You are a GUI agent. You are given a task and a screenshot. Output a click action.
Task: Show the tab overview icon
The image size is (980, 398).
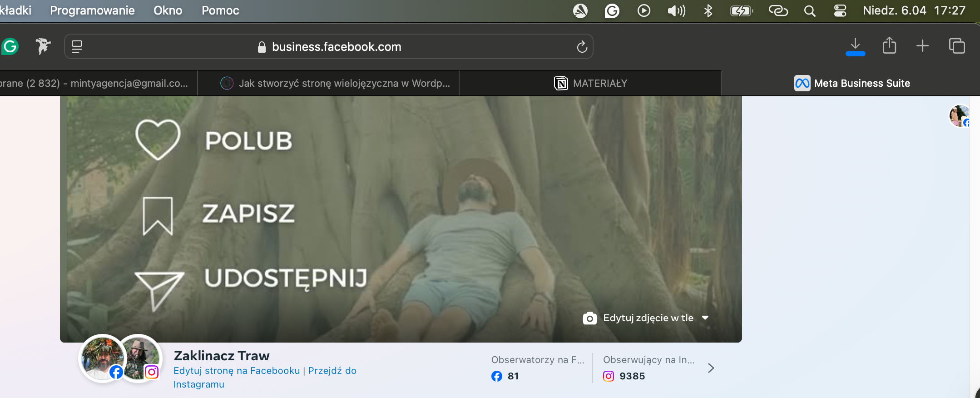[957, 46]
